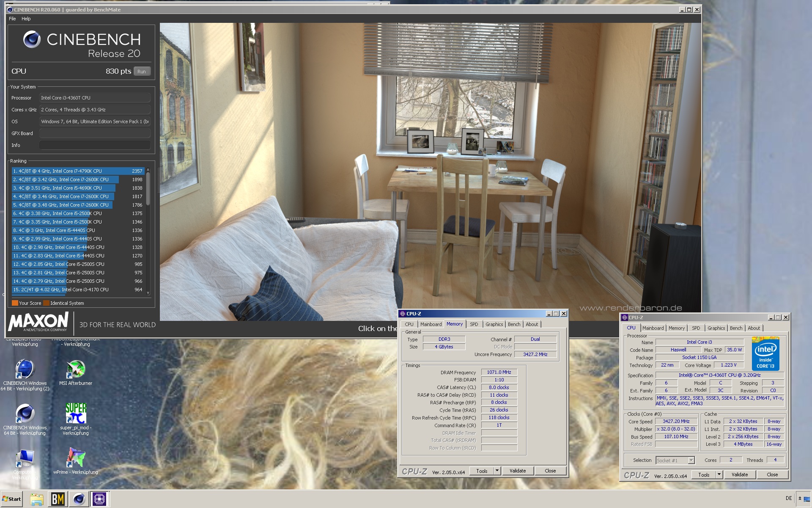812x508 pixels.
Task: Click the ranking list scroll-up arrow
Action: [x=148, y=170]
